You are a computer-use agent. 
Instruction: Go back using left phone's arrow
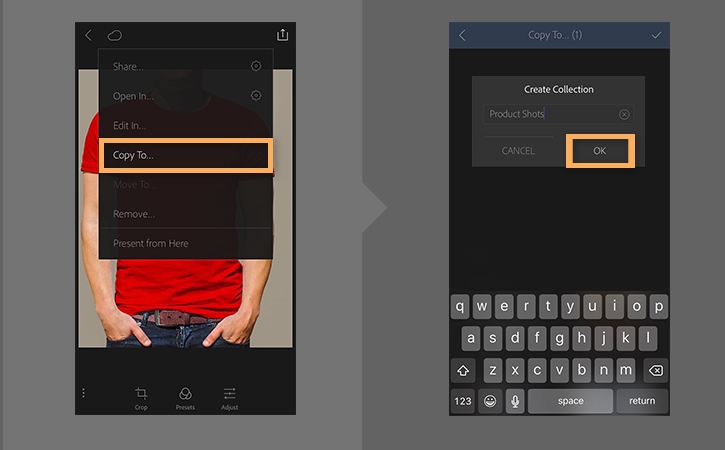88,35
